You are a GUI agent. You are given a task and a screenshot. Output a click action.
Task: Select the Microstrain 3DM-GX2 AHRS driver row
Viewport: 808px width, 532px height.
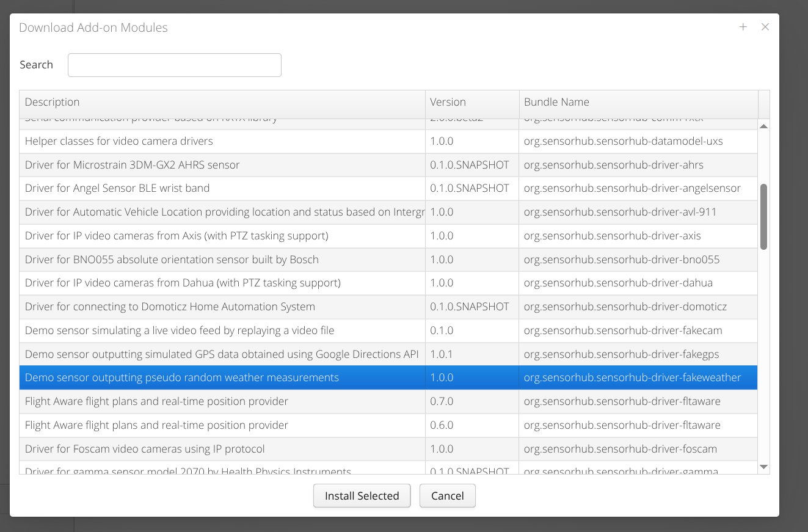click(x=222, y=165)
